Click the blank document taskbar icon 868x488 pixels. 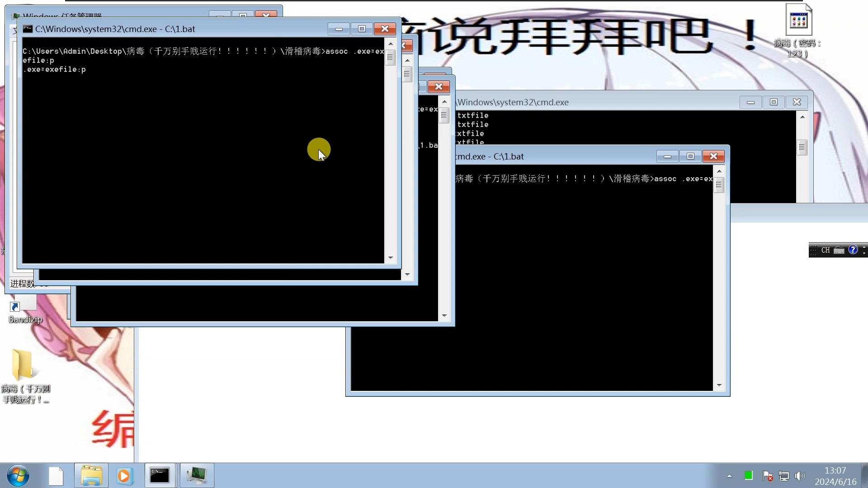point(56,476)
